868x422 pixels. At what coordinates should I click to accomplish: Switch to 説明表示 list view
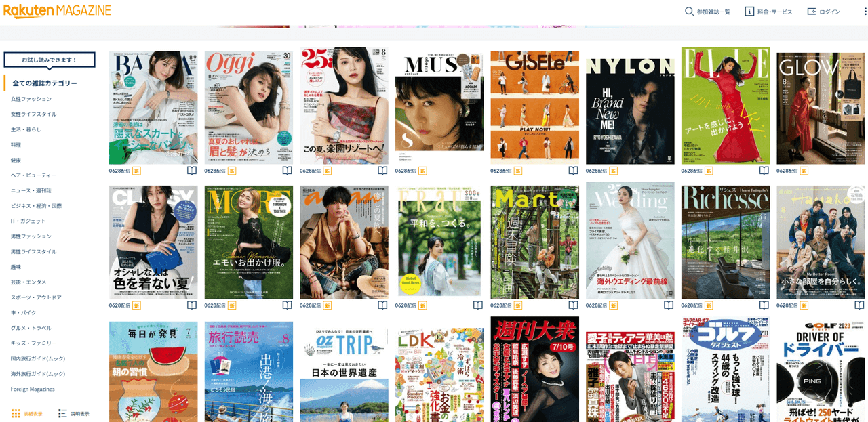[74, 413]
